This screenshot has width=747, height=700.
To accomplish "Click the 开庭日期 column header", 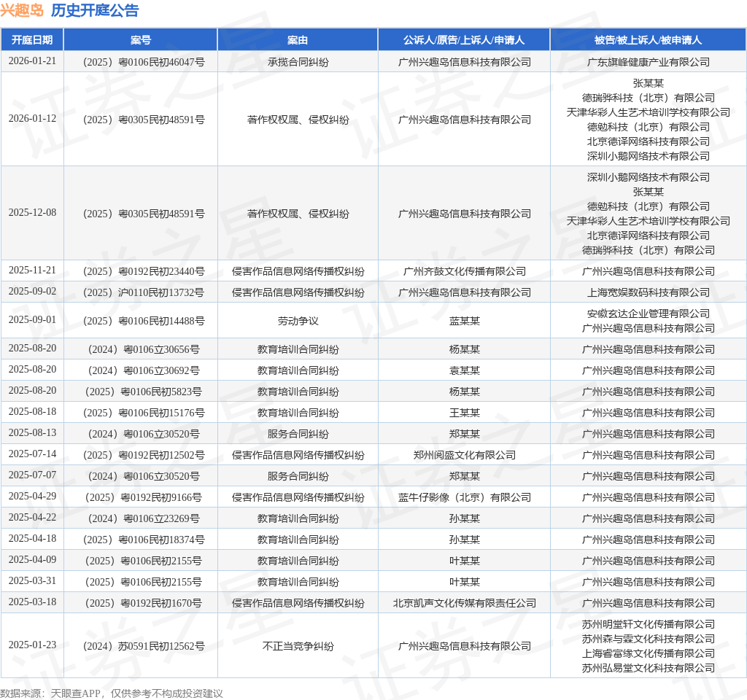I will (x=32, y=40).
